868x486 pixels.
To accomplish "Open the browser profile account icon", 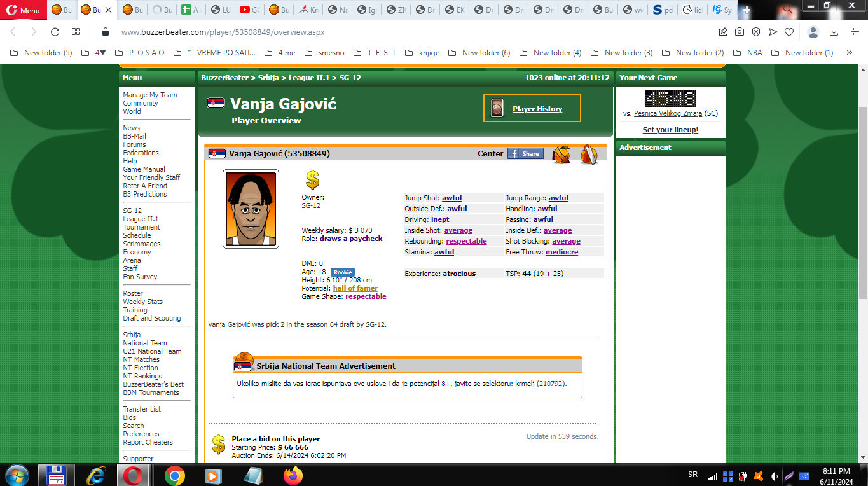I will pos(813,32).
